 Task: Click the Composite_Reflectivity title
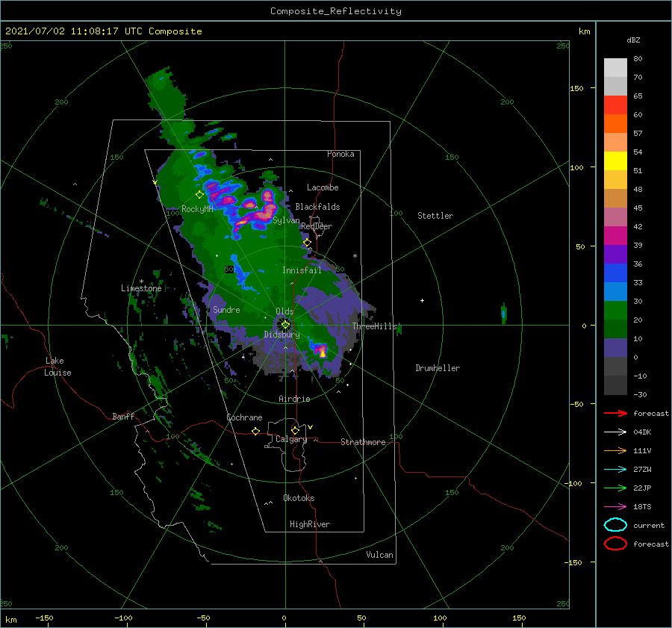[336, 11]
